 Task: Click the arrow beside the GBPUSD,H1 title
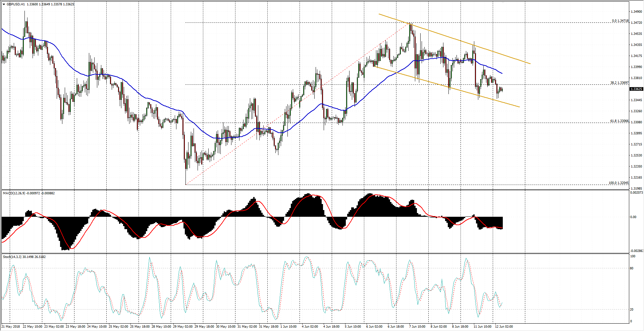pyautogui.click(x=4, y=4)
